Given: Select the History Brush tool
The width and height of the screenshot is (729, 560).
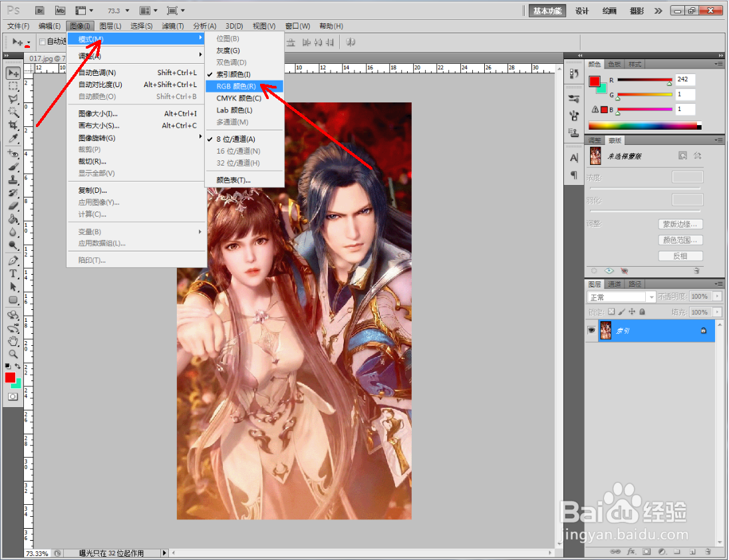Looking at the screenshot, I should coord(13,193).
